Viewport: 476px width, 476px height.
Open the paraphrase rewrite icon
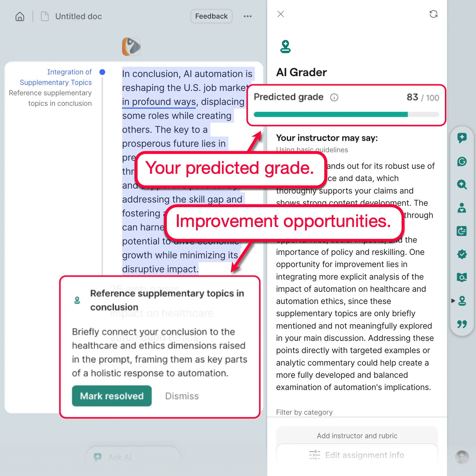tap(462, 231)
